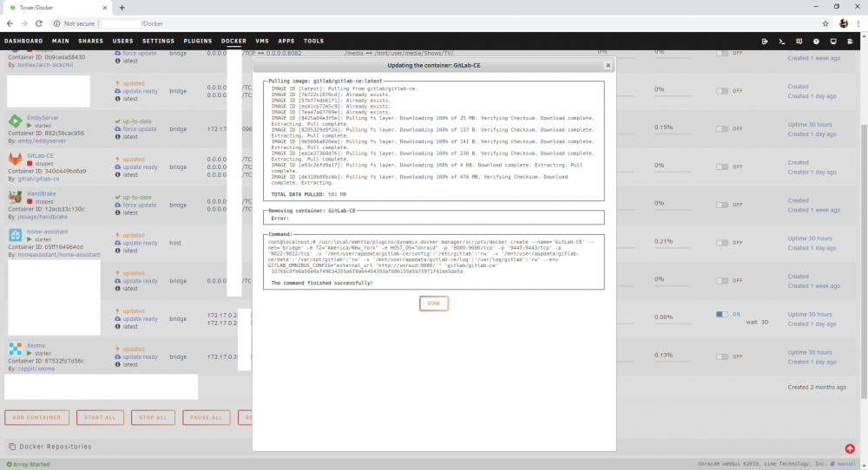Click the HandBrake container icon
The width and height of the screenshot is (868, 470).
point(15,196)
